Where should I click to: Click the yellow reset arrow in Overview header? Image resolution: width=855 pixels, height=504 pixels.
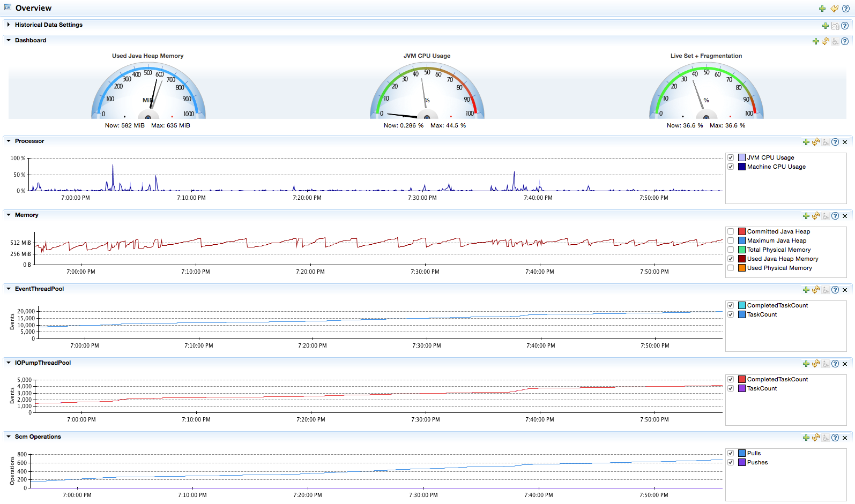pos(834,9)
